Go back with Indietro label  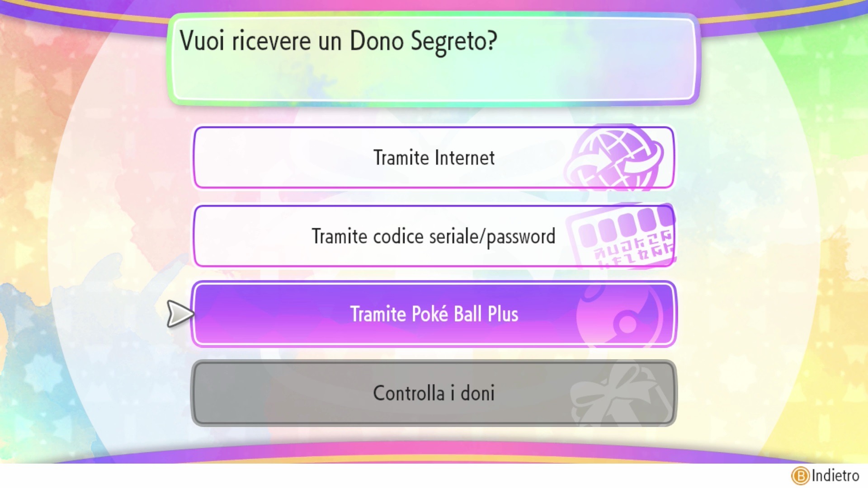(835, 476)
